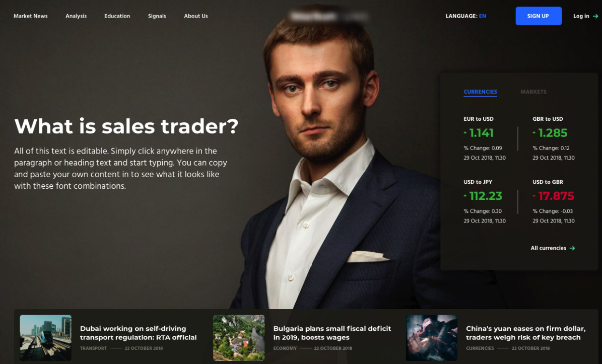Click the Log in link
602x364 pixels.
[x=581, y=16]
